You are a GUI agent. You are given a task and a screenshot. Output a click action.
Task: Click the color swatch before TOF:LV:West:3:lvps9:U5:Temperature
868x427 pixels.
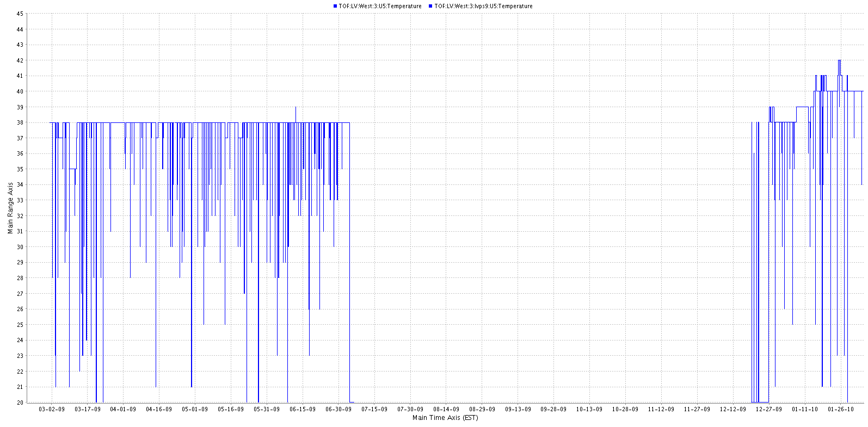click(430, 7)
